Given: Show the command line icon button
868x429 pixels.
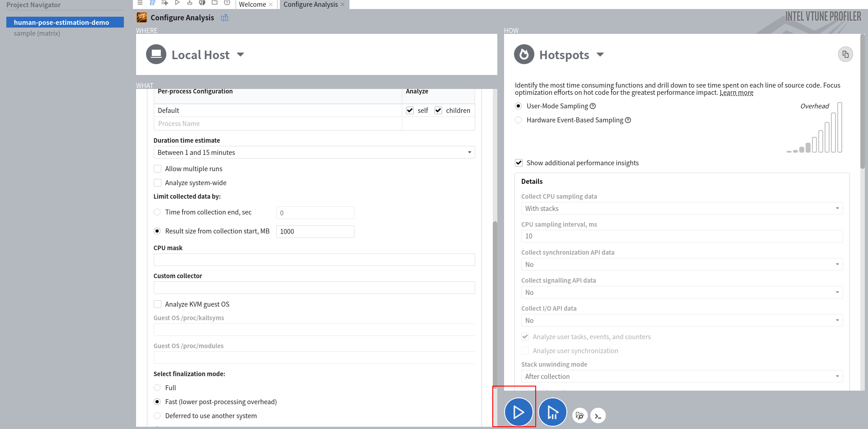Looking at the screenshot, I should (598, 415).
